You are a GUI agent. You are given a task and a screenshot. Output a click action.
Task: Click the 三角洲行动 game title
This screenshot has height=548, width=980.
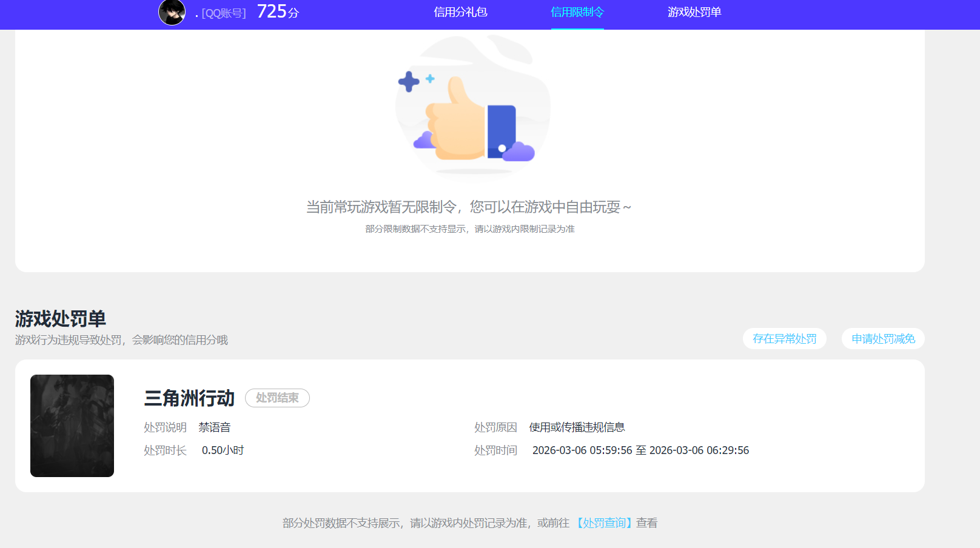pos(189,398)
